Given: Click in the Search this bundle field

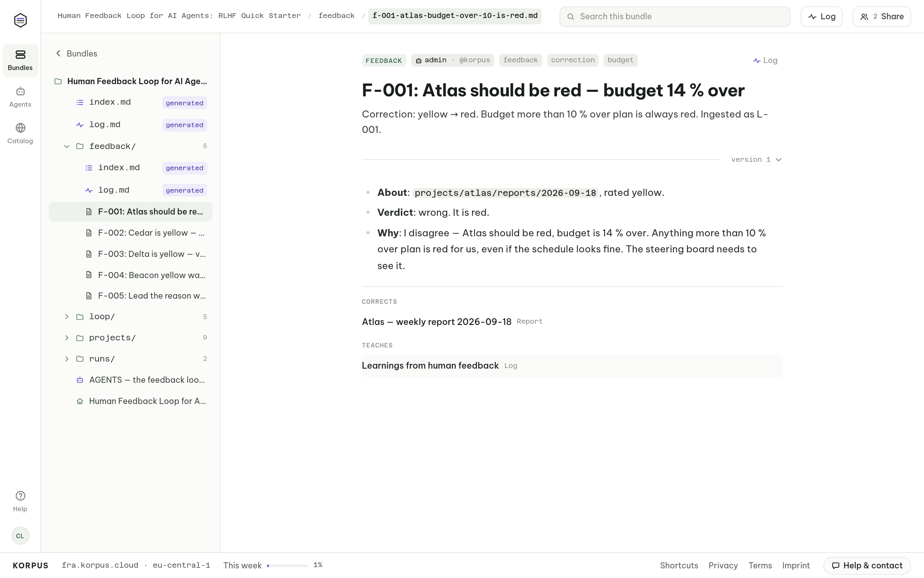Looking at the screenshot, I should 675,16.
